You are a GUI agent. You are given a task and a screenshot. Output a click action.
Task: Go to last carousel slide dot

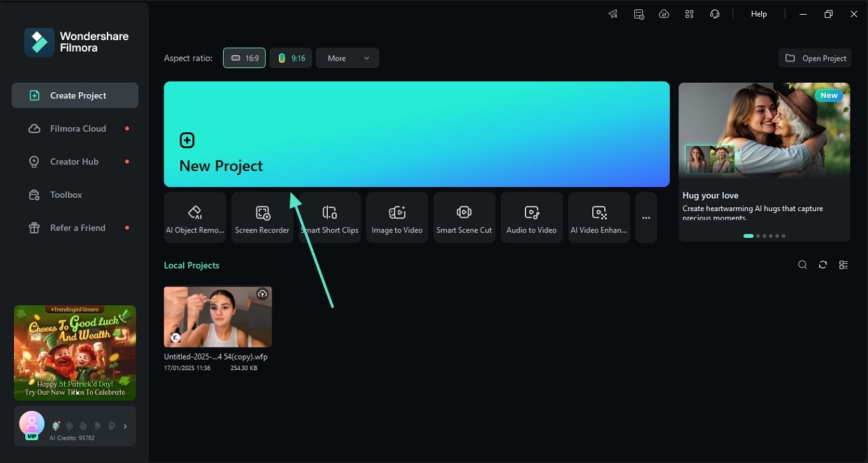pos(783,236)
